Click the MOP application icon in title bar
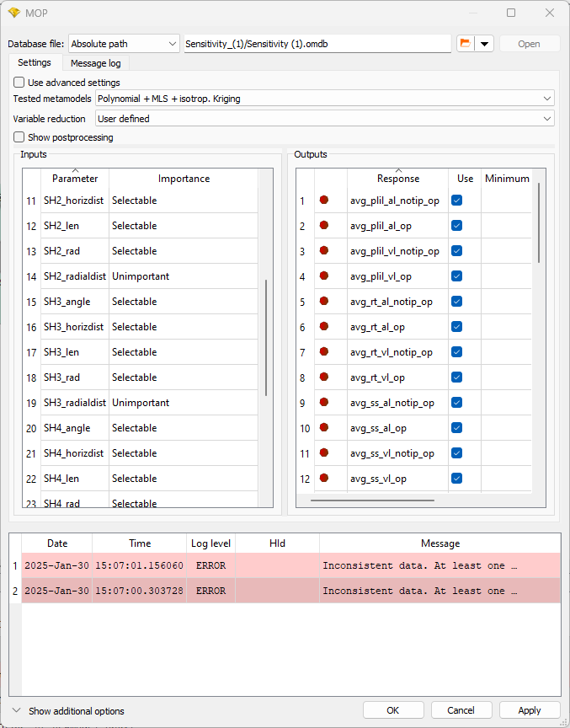The height and width of the screenshot is (728, 570). (x=13, y=13)
